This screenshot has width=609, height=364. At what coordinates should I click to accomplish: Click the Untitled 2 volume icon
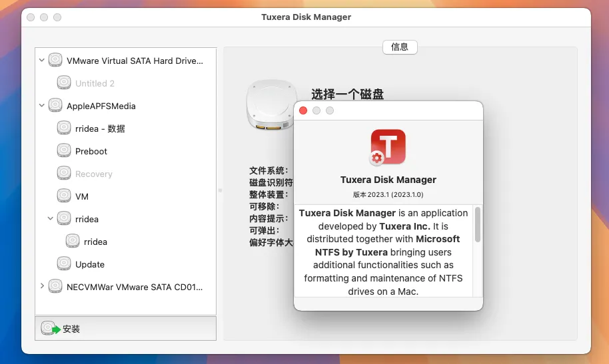[x=64, y=83]
